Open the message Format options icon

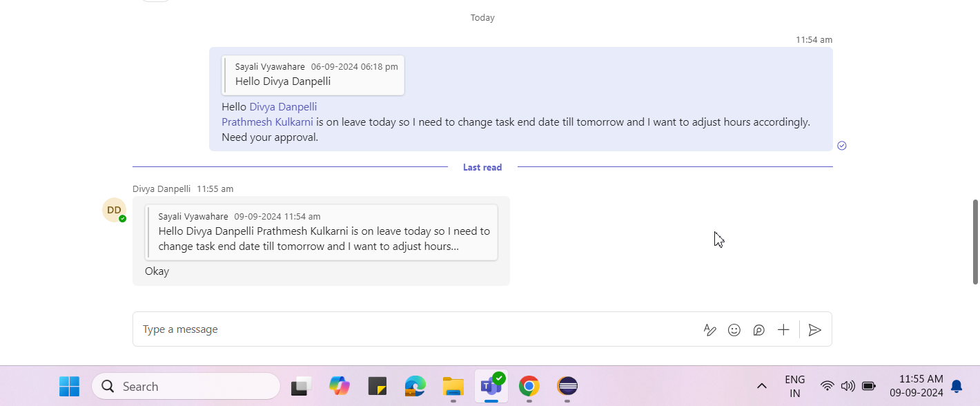coord(709,330)
